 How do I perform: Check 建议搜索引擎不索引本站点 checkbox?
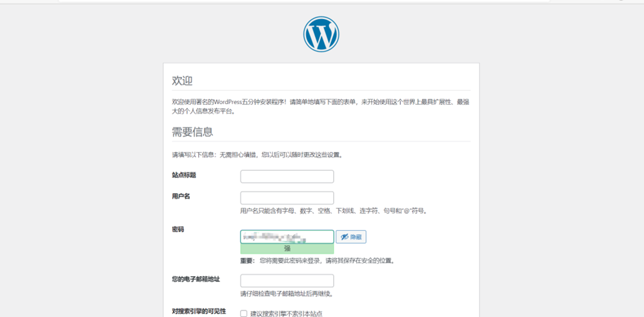[x=244, y=313]
